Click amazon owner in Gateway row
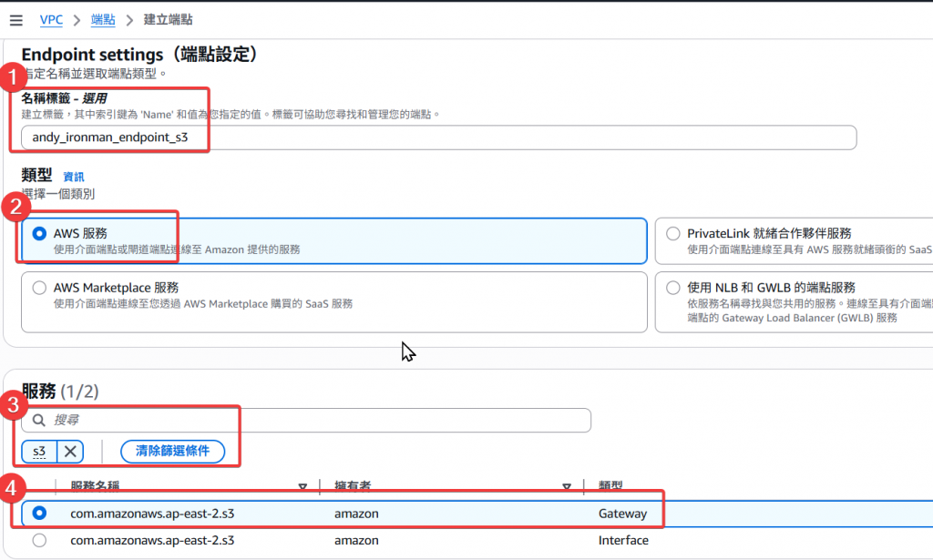The width and height of the screenshot is (933, 560). click(356, 514)
